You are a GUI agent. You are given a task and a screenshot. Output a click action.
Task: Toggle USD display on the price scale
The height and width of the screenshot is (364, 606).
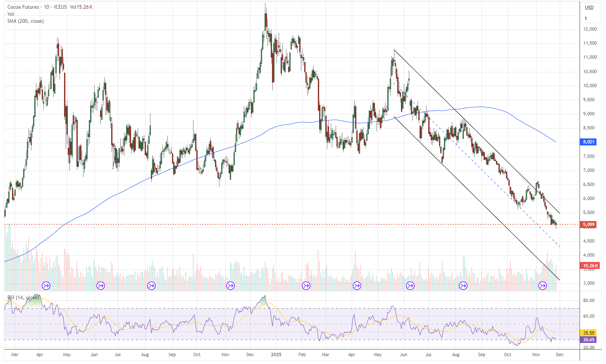click(x=589, y=7)
